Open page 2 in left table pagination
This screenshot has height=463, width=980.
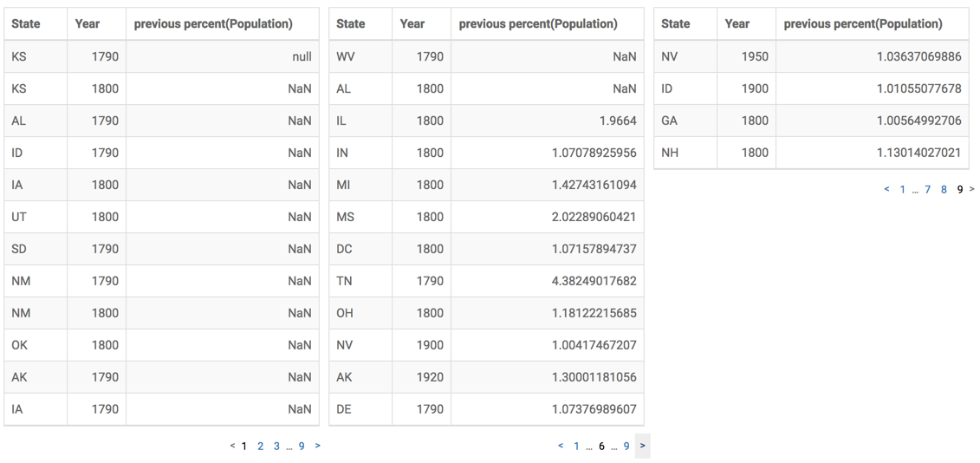[x=260, y=446]
